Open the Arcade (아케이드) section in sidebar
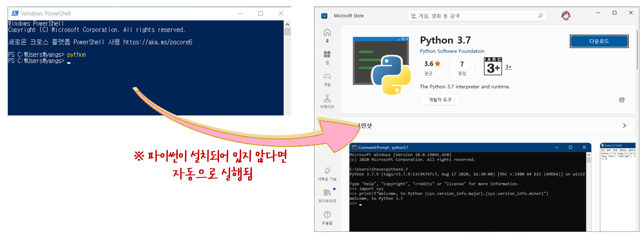644x238 pixels. click(327, 101)
